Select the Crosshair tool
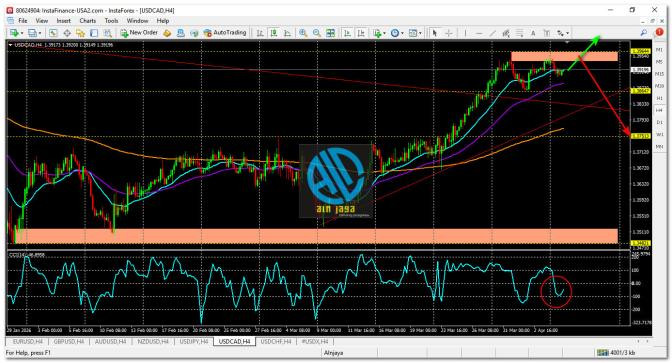 pyautogui.click(x=449, y=33)
